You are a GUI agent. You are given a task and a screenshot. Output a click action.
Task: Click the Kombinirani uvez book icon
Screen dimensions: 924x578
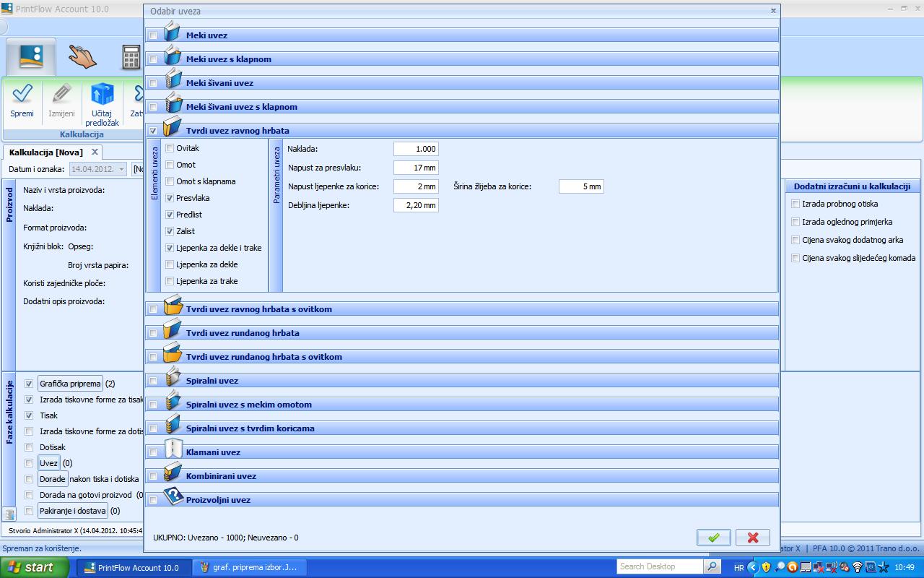(x=173, y=473)
